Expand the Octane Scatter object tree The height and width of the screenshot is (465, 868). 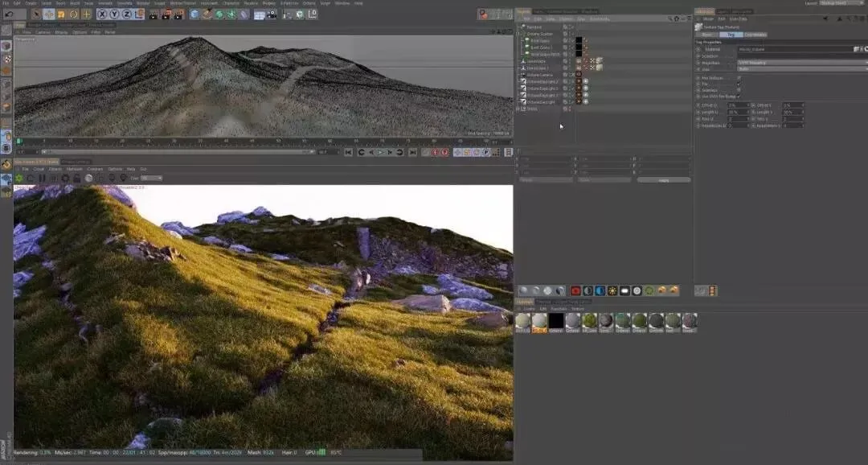click(x=518, y=34)
